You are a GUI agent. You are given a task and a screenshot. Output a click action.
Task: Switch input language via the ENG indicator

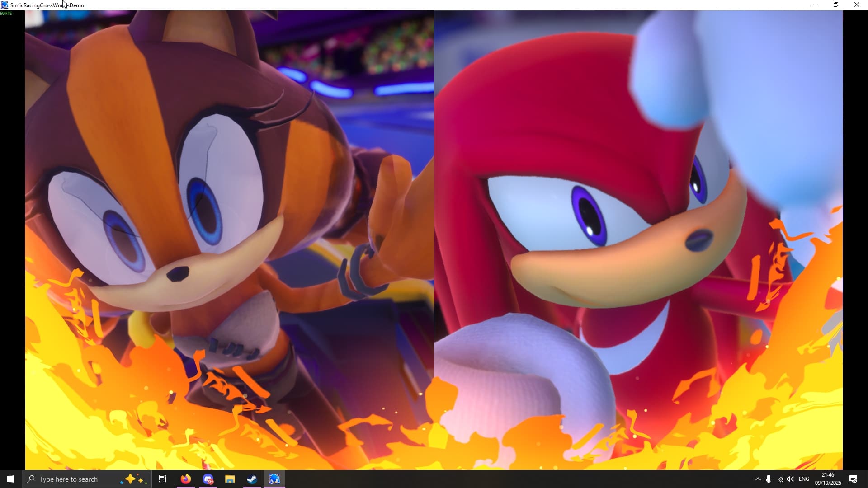point(804,479)
